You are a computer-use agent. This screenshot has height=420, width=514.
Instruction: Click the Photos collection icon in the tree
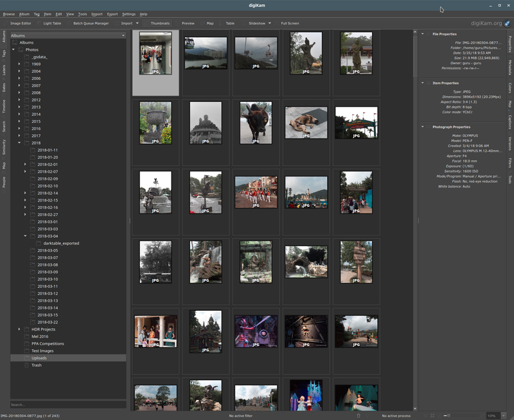(21, 49)
